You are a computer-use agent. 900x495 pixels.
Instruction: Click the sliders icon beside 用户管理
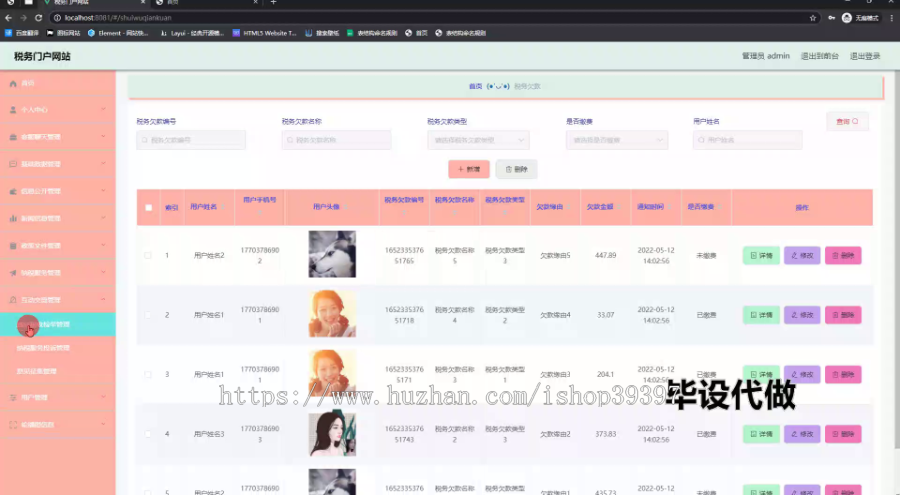(13, 397)
